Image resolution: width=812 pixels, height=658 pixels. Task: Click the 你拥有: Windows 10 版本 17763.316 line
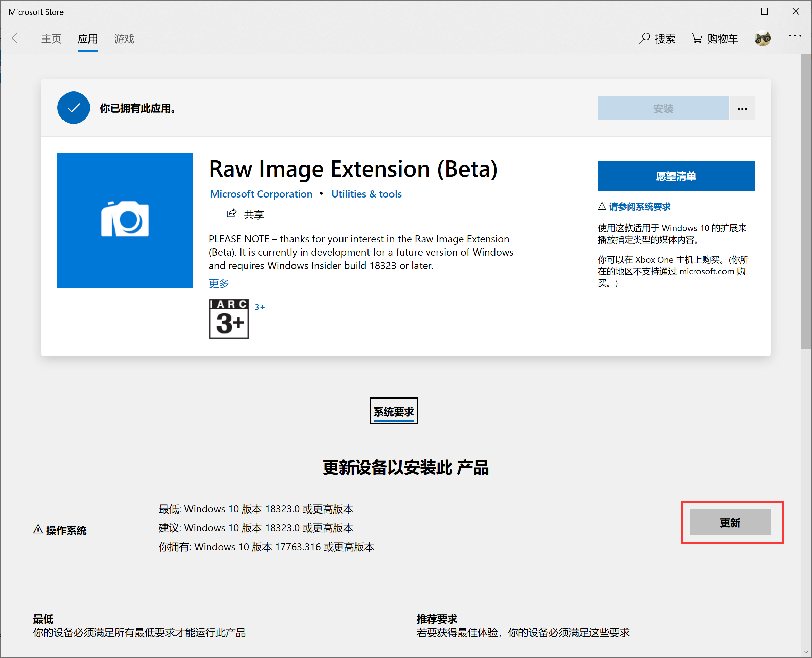point(266,547)
